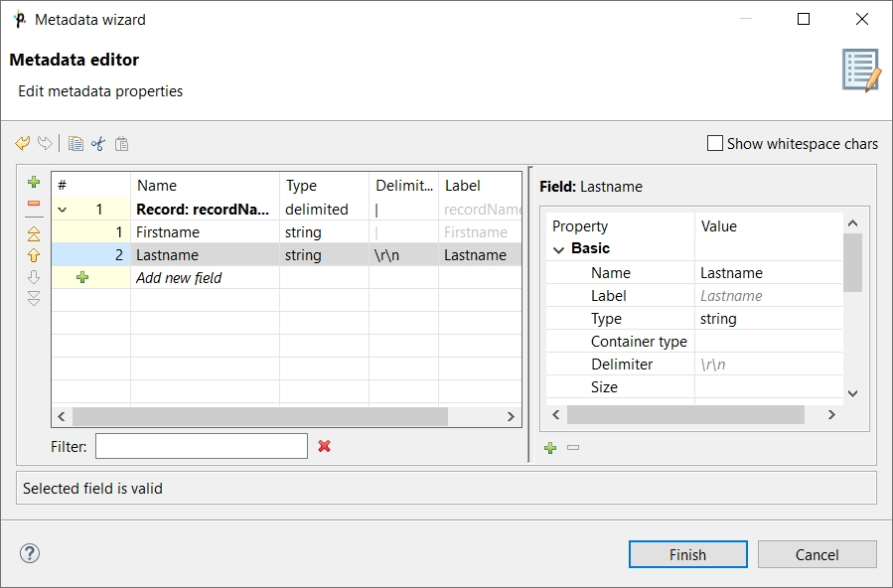
Task: Click the \r\n delimiter cell in the Lastname row
Action: click(403, 255)
